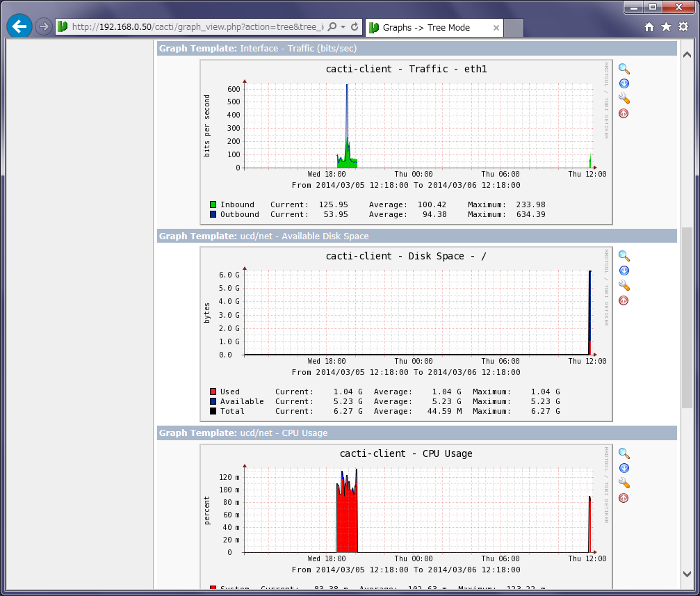Image resolution: width=700 pixels, height=596 pixels.
Task: Refresh the Cacti page
Action: click(x=355, y=27)
